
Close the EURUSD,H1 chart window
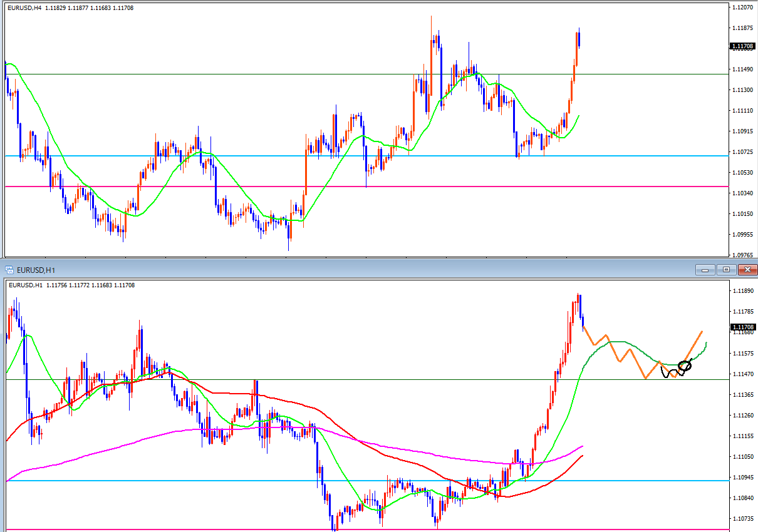(x=747, y=270)
